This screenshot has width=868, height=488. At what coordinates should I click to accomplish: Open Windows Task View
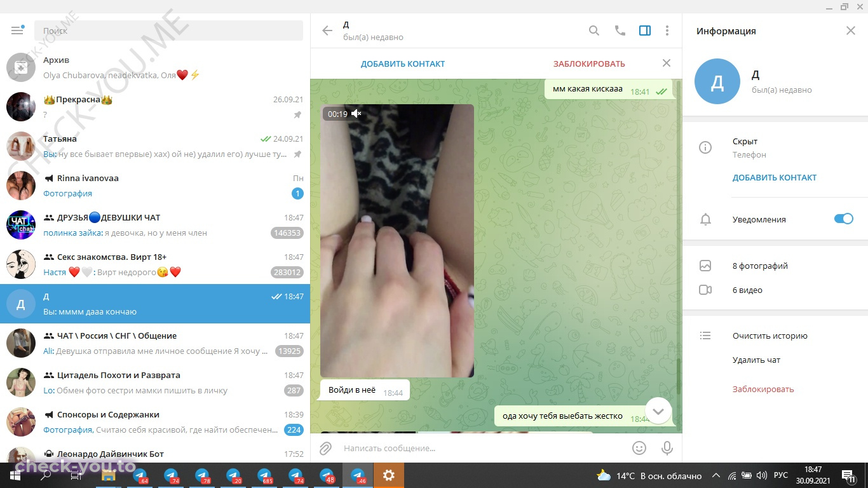tap(77, 475)
